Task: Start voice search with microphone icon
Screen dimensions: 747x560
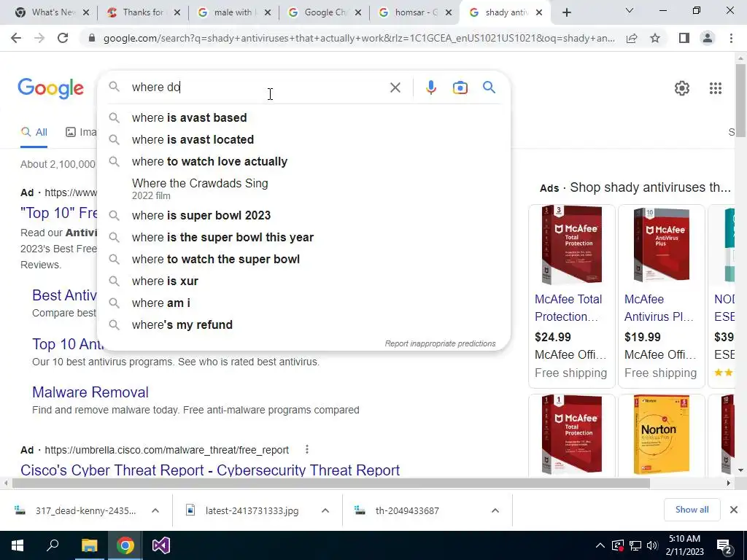Action: tap(430, 87)
